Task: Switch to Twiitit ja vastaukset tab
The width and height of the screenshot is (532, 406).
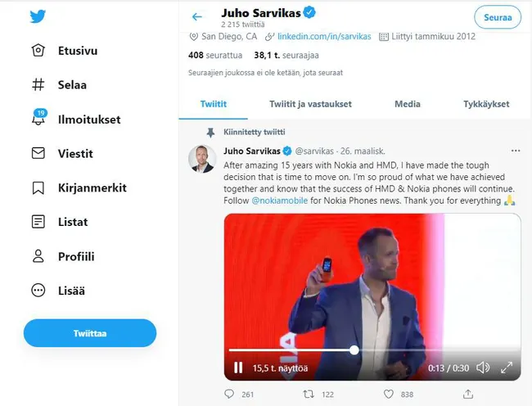Action: click(310, 104)
